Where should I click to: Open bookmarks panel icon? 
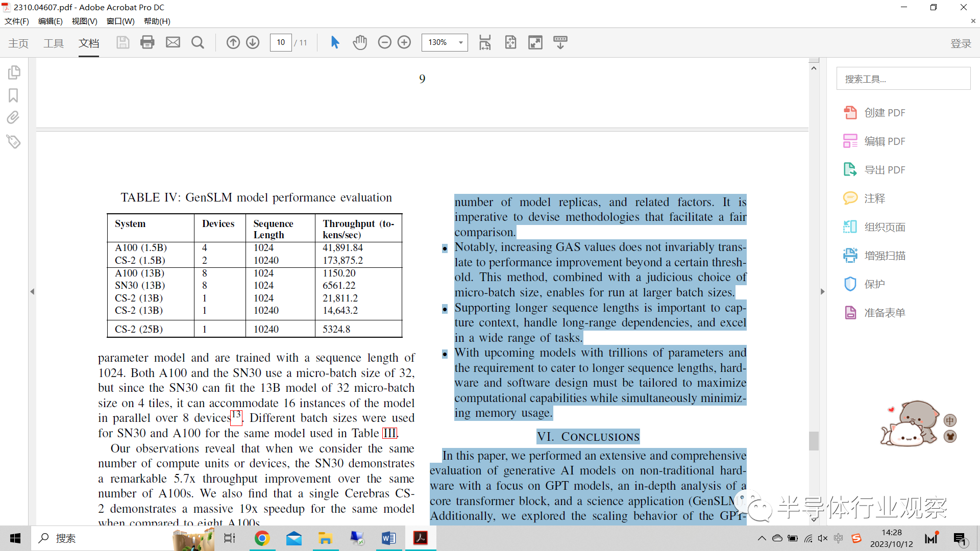[x=13, y=95]
